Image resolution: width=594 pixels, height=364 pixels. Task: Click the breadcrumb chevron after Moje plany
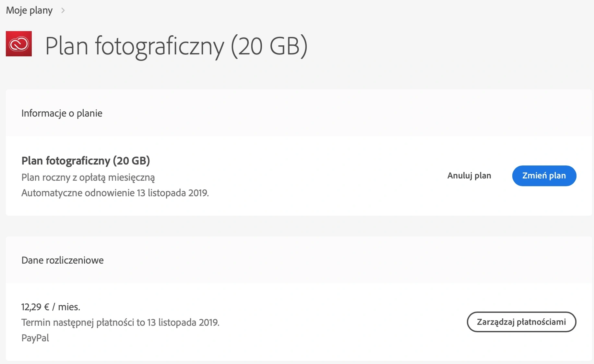tap(63, 10)
